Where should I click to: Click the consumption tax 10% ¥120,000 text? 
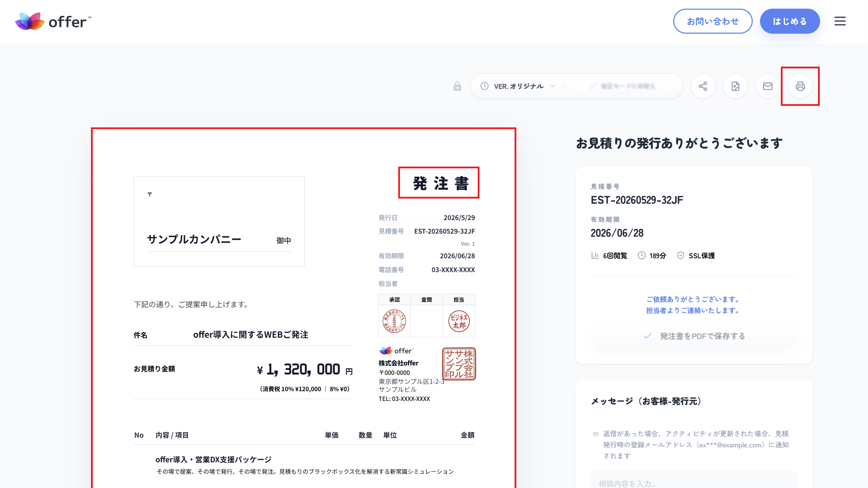click(292, 389)
